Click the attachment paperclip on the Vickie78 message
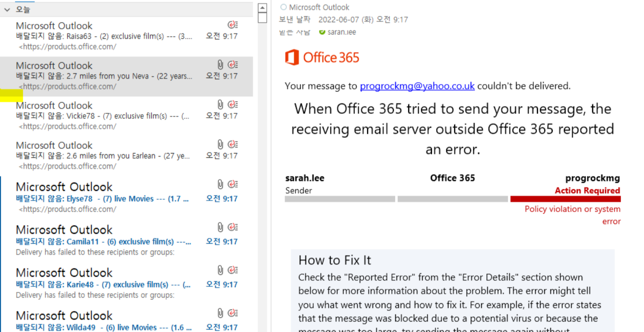Image resolution: width=644 pixels, height=332 pixels. click(x=220, y=104)
